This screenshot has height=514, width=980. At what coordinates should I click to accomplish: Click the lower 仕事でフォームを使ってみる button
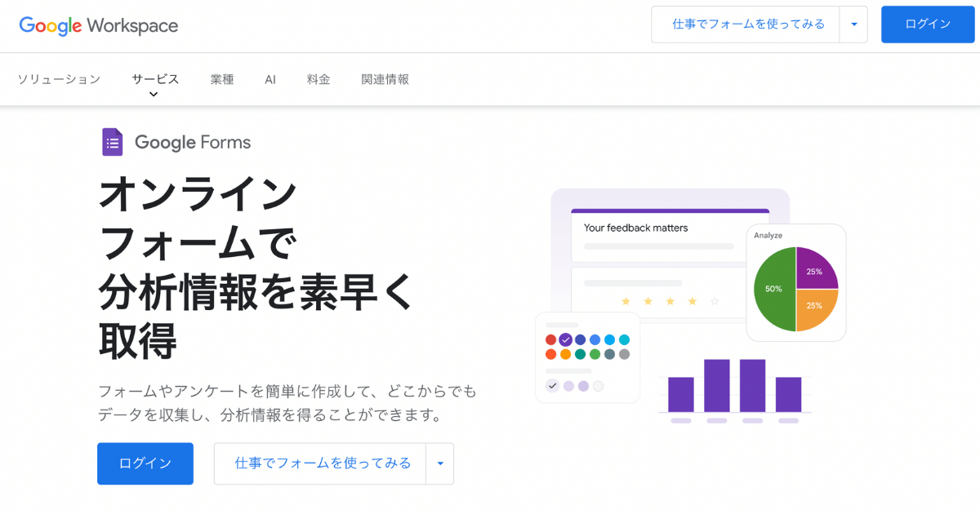[x=320, y=463]
